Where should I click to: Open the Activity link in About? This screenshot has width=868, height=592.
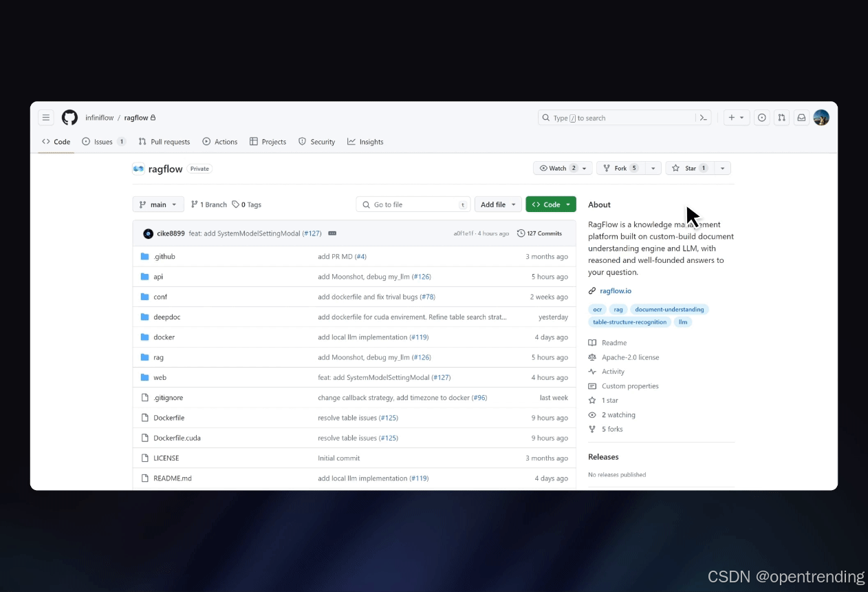tap(613, 372)
